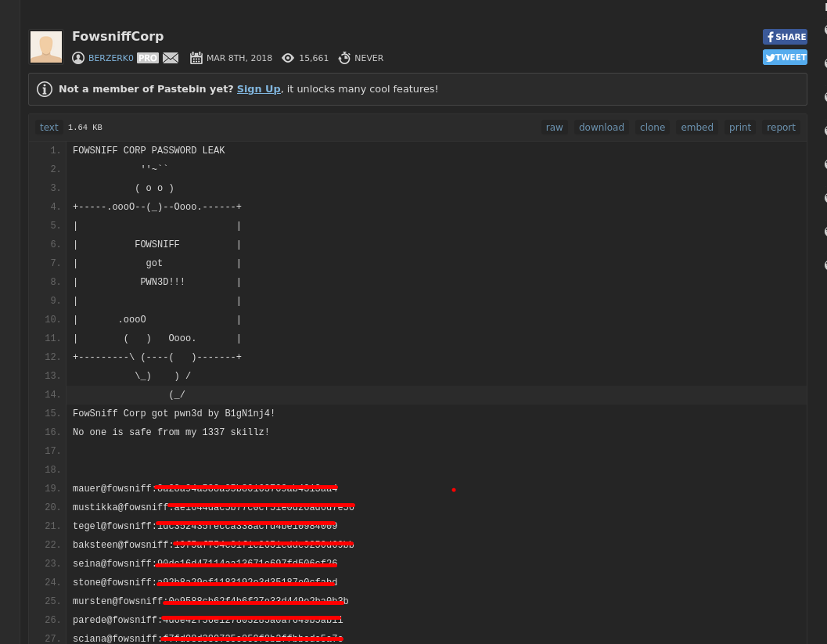The height and width of the screenshot is (644, 827).
Task: Print the paste contents
Action: [739, 128]
